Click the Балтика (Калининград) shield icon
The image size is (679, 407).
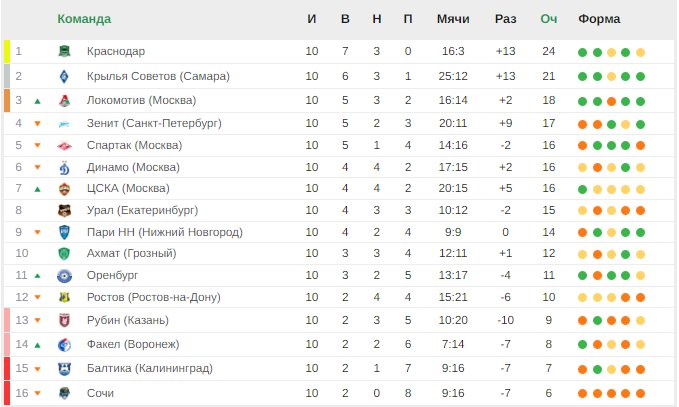(64, 369)
